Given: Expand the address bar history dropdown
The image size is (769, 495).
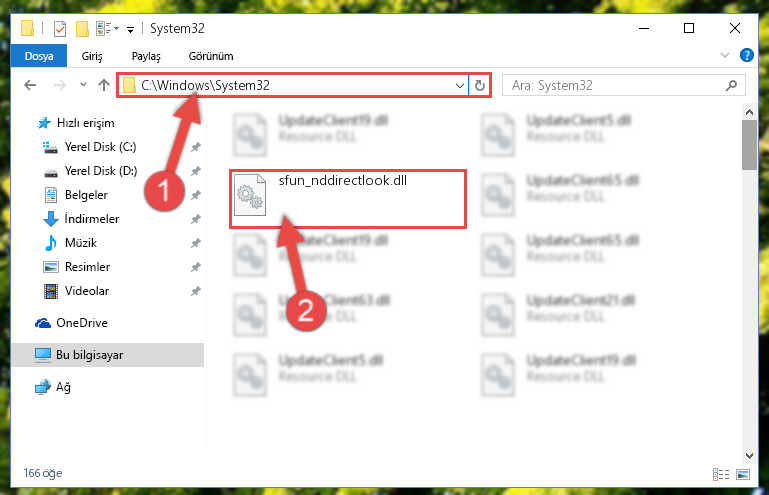Looking at the screenshot, I should pyautogui.click(x=460, y=85).
